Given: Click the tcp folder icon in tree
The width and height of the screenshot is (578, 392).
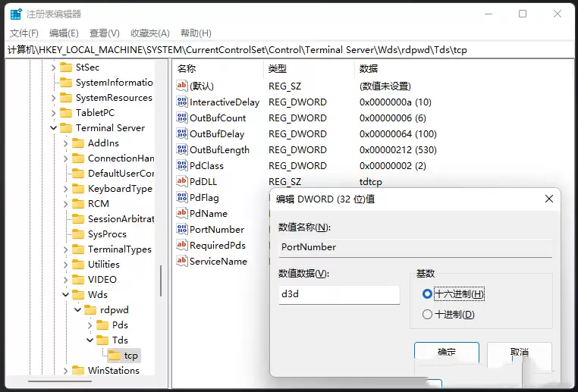Looking at the screenshot, I should (115, 356).
